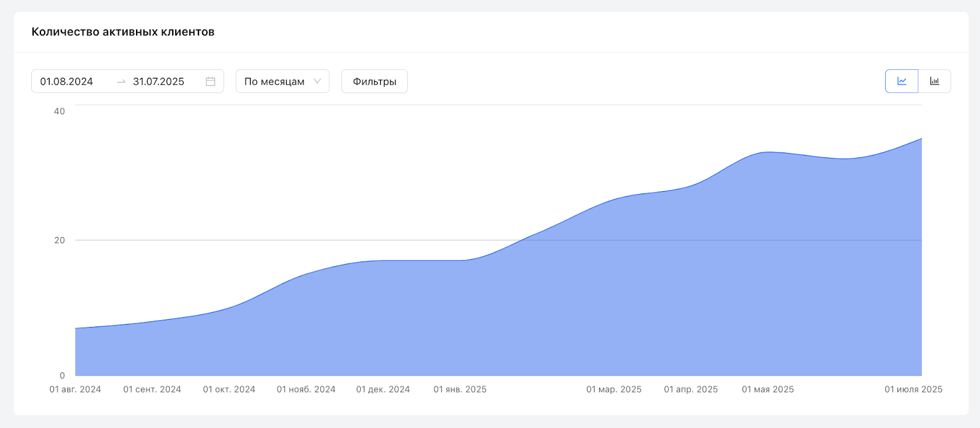Image resolution: width=980 pixels, height=428 pixels.
Task: Click the arrow between date range fields
Action: tap(121, 81)
